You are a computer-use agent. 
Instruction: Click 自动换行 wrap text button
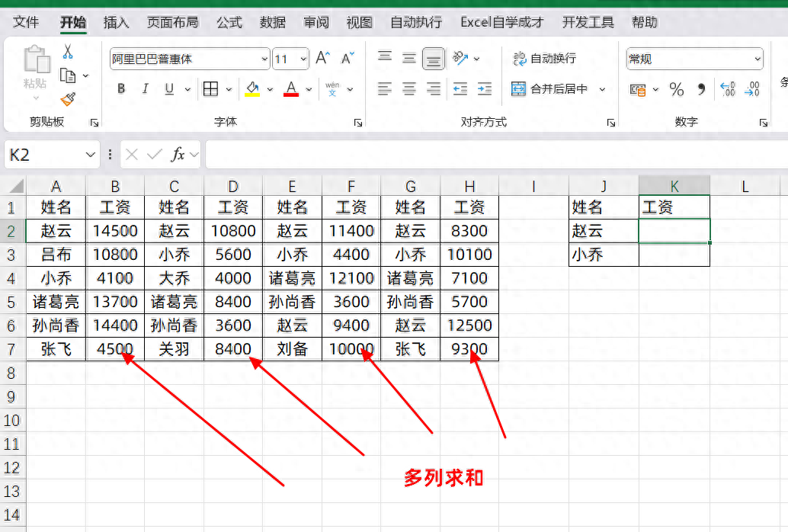pos(544,59)
